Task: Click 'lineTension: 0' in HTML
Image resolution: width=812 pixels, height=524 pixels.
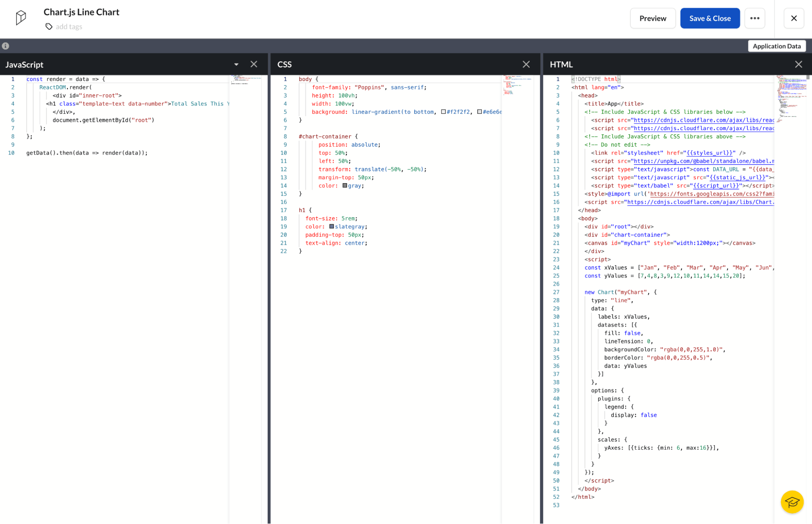Action: point(629,341)
